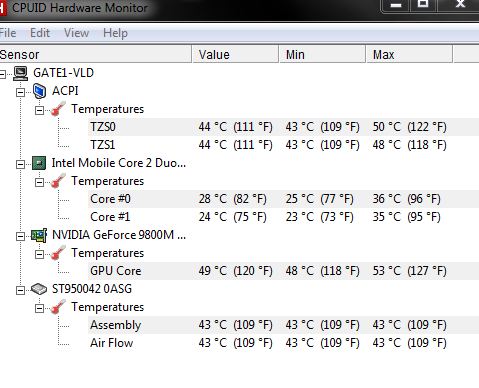This screenshot has width=479, height=388.
Task: Click the Intel Mobile Core 2 Duo chip icon
Action: 39,163
